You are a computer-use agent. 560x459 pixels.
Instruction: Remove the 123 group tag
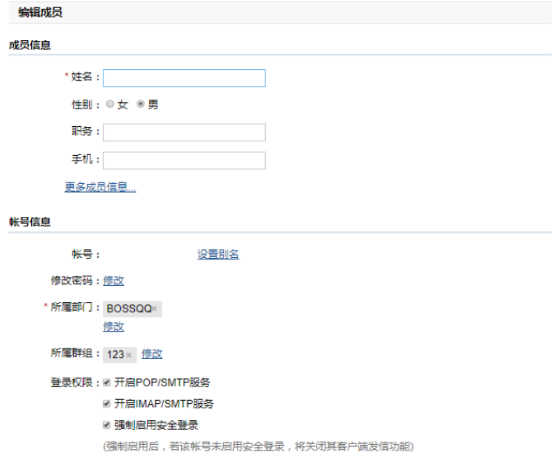pyautogui.click(x=129, y=355)
